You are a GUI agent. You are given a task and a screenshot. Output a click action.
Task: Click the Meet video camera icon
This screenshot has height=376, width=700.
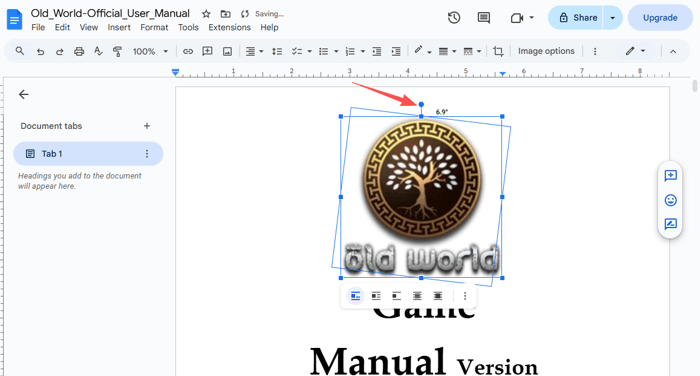(x=517, y=18)
